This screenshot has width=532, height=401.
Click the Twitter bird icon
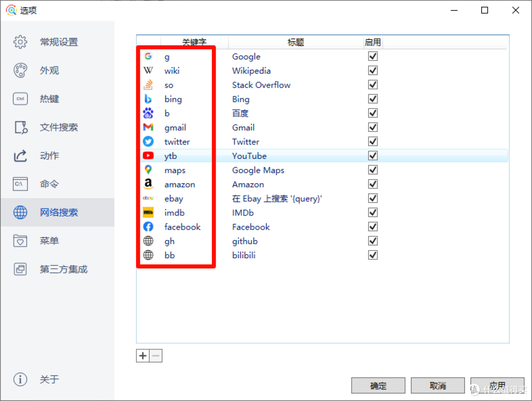148,141
